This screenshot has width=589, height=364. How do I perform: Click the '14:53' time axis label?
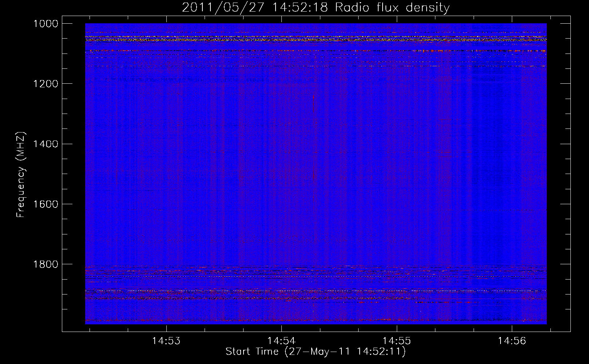pyautogui.click(x=166, y=341)
